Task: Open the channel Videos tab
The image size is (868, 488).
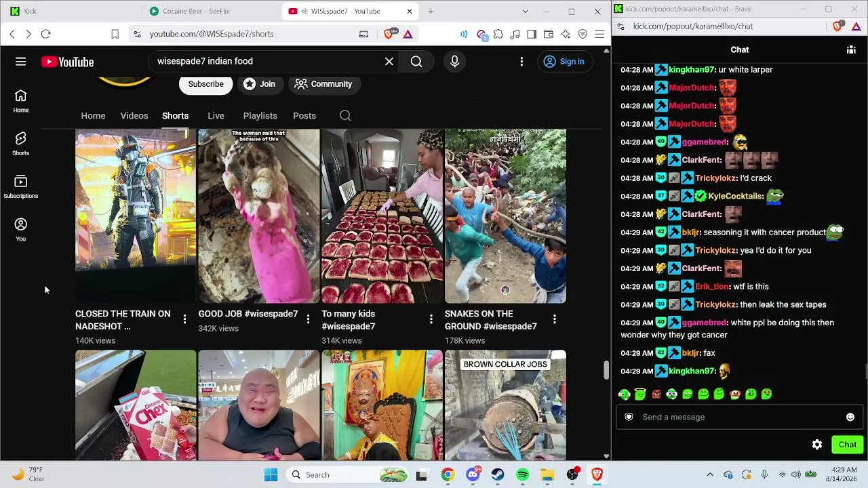Action: [134, 116]
